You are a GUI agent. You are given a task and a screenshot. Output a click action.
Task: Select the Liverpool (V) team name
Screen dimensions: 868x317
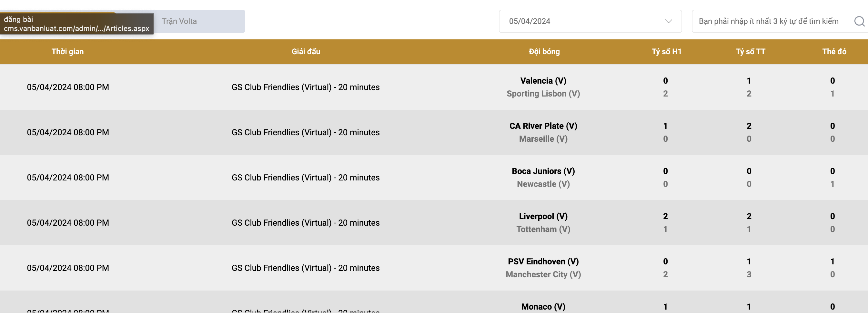click(x=543, y=216)
